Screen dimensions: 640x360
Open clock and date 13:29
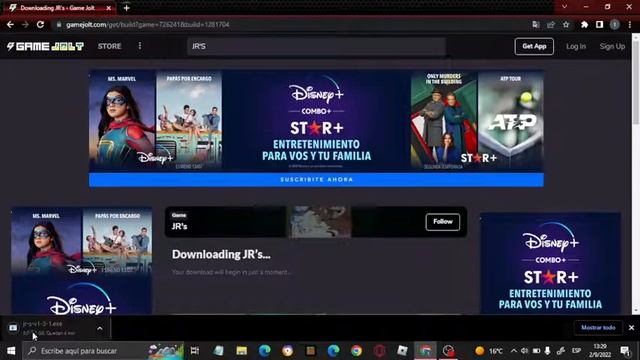coord(600,351)
